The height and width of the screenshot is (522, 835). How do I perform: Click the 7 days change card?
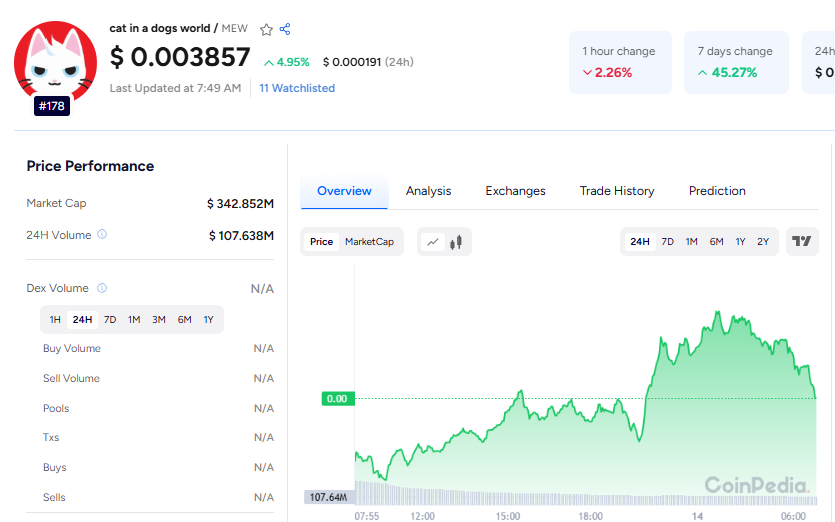(736, 62)
